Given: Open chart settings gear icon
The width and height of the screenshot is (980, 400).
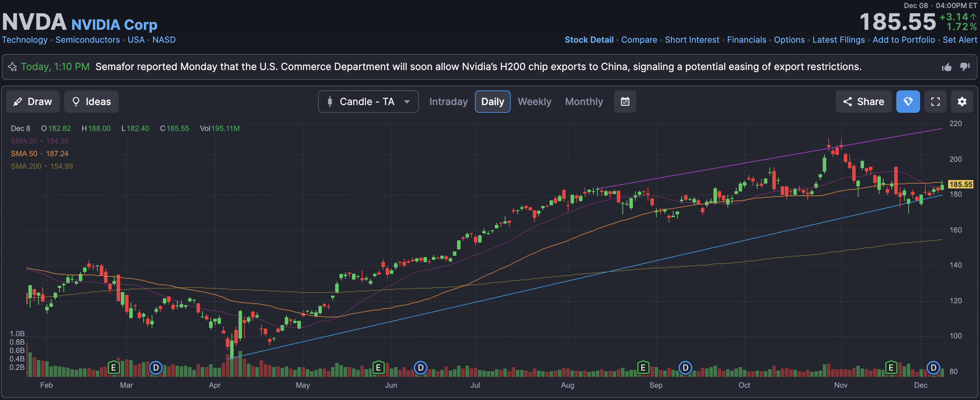Looking at the screenshot, I should point(962,102).
